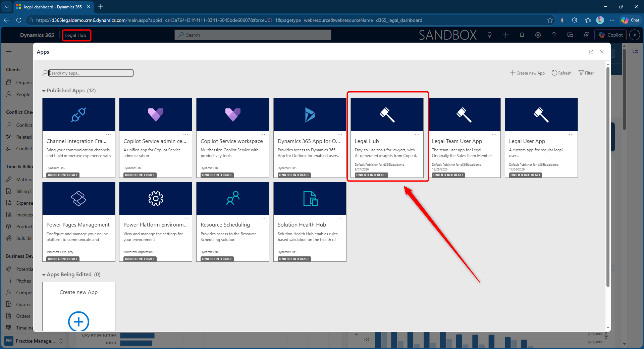Open Copilot Service admin center app
The width and height of the screenshot is (644, 349).
click(x=156, y=138)
